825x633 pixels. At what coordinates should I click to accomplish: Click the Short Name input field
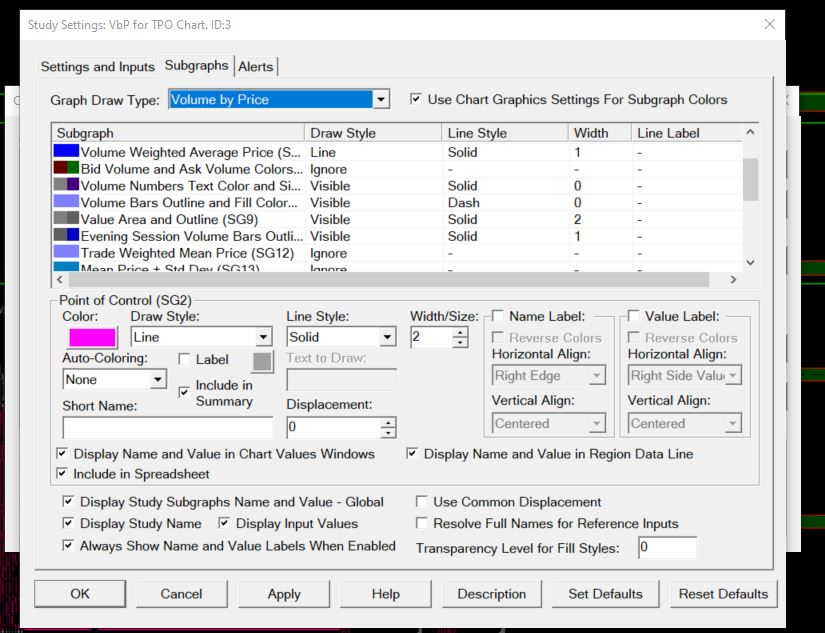[167, 427]
